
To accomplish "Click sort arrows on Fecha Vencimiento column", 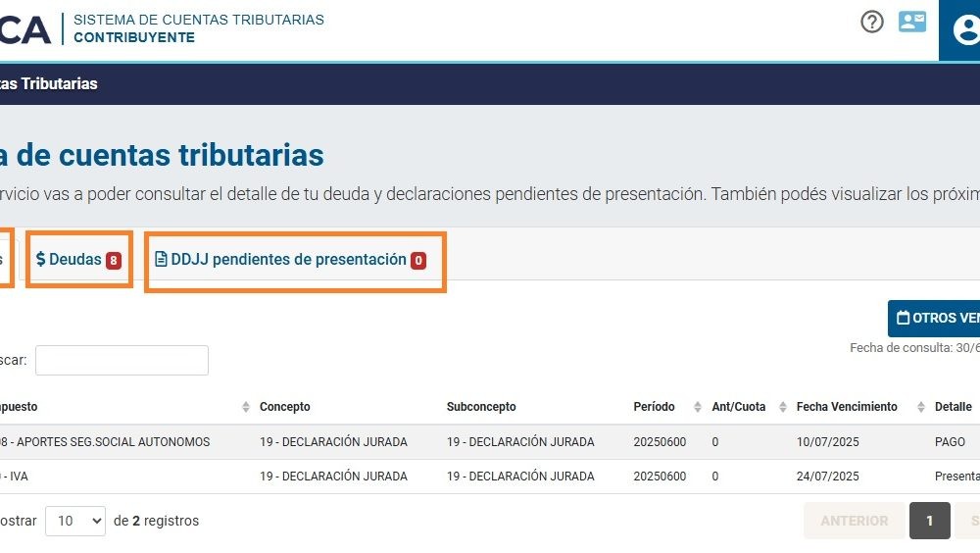I will (x=921, y=407).
